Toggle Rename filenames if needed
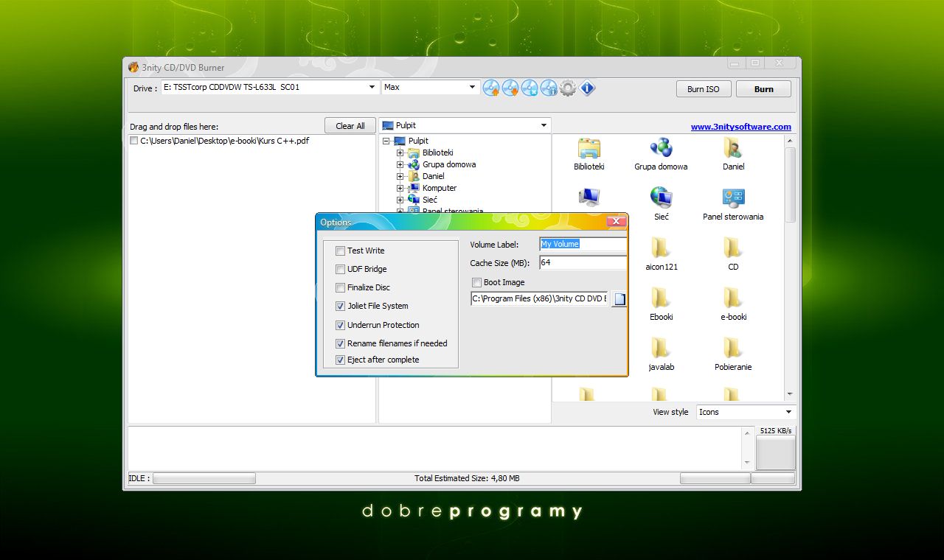 tap(340, 343)
